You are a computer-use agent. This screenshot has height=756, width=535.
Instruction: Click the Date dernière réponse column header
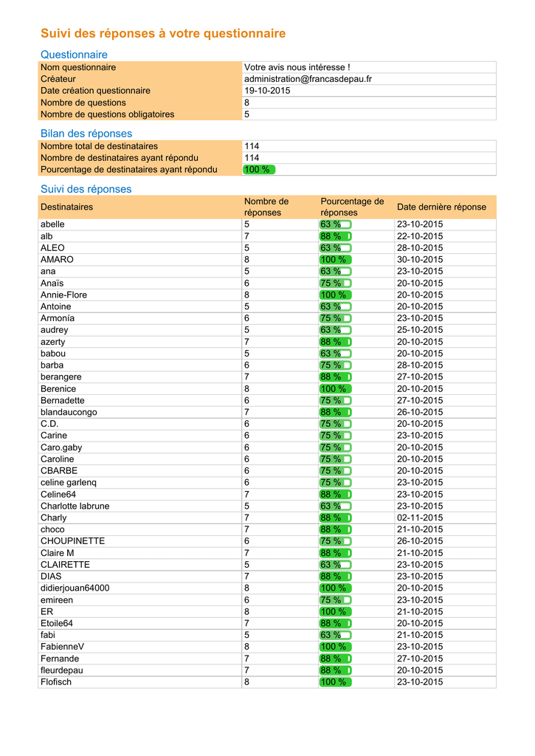pyautogui.click(x=441, y=207)
